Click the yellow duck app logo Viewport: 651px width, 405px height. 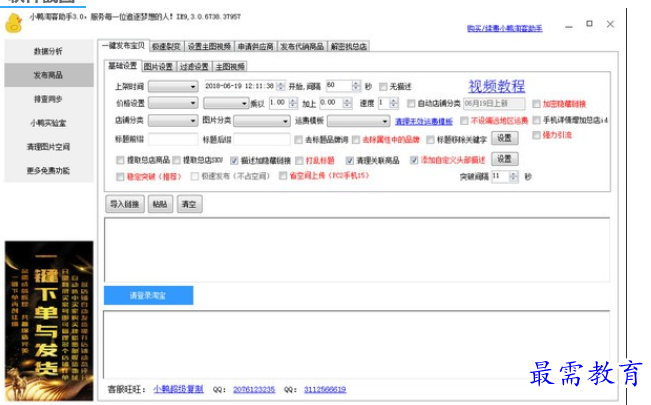click(14, 22)
